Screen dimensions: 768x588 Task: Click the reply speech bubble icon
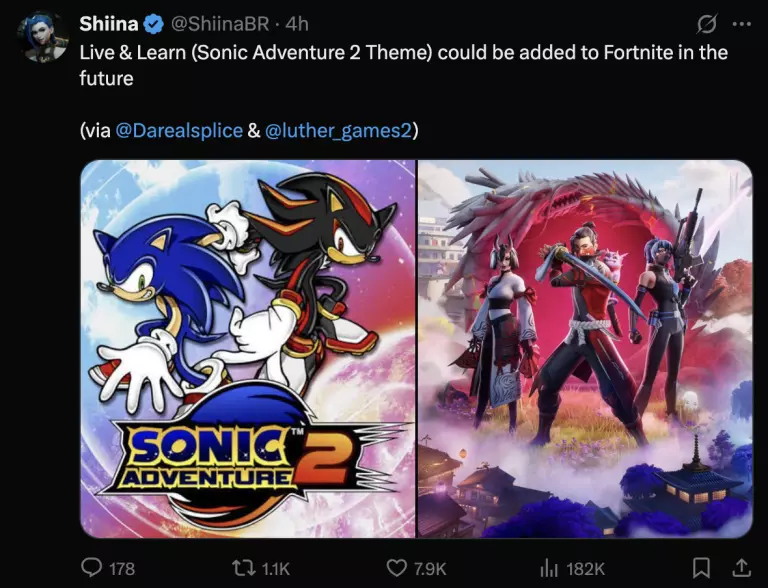point(91,568)
